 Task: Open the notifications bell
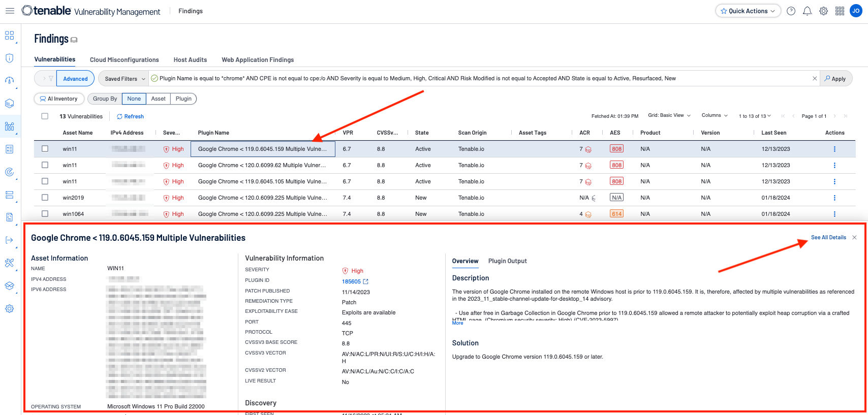coord(807,11)
